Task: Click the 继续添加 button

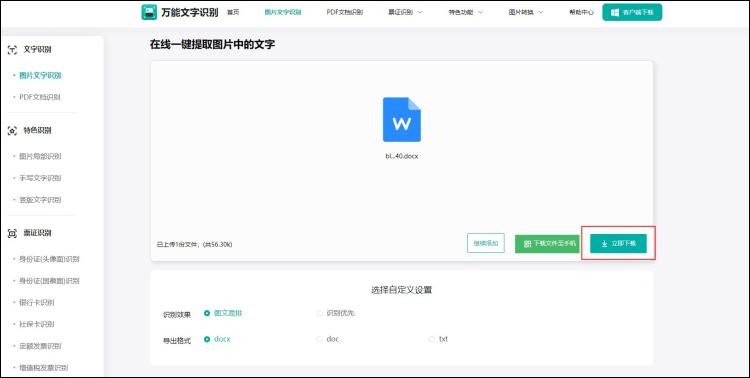Action: (x=485, y=243)
